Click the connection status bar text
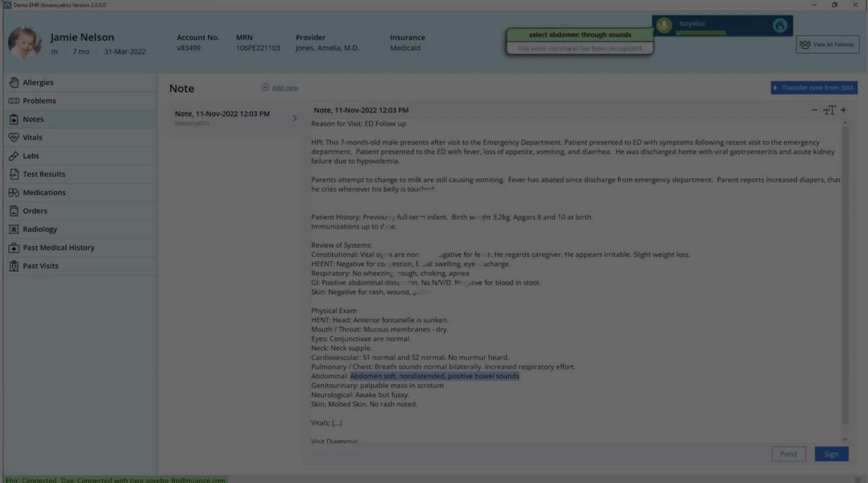The height and width of the screenshot is (483, 868). [115, 480]
